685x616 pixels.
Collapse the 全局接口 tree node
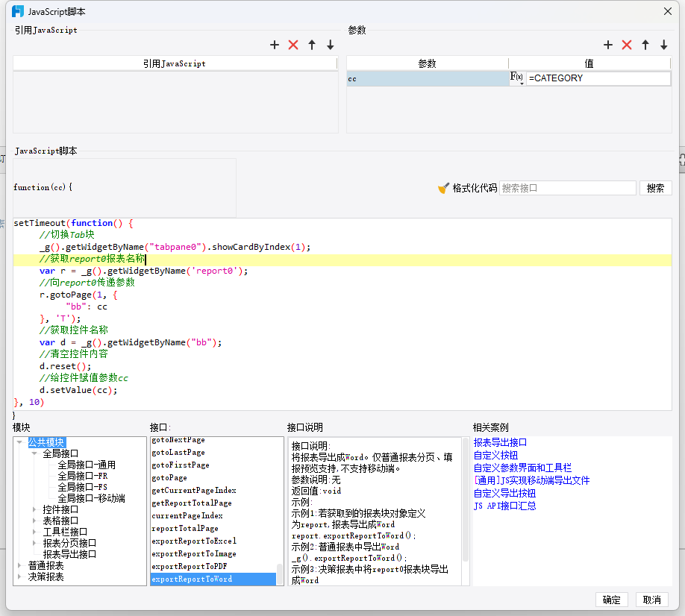tap(34, 453)
